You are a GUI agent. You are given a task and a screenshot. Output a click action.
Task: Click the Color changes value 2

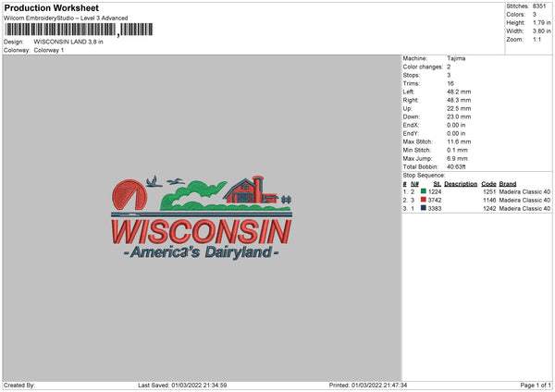tap(449, 67)
